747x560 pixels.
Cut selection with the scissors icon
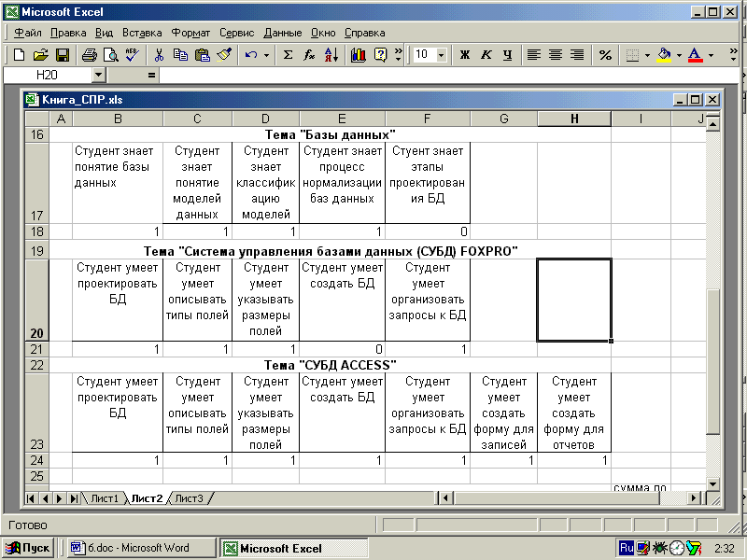pyautogui.click(x=159, y=55)
